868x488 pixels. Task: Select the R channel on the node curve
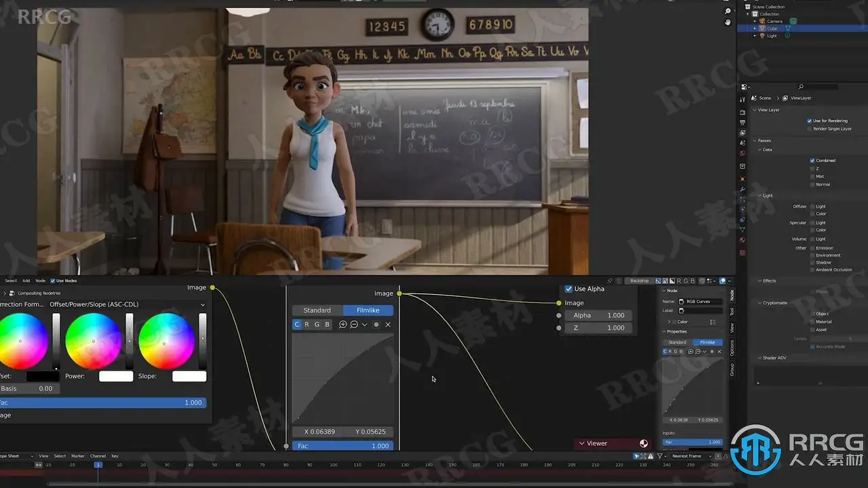(307, 325)
